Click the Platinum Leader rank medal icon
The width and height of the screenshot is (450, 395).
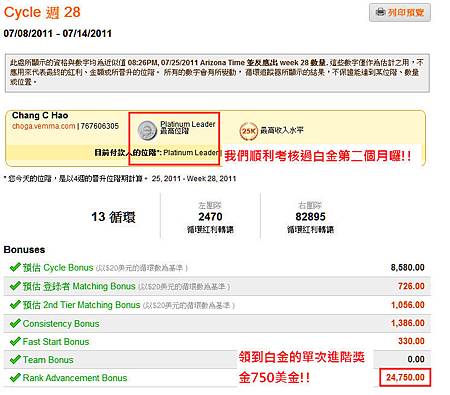point(147,130)
